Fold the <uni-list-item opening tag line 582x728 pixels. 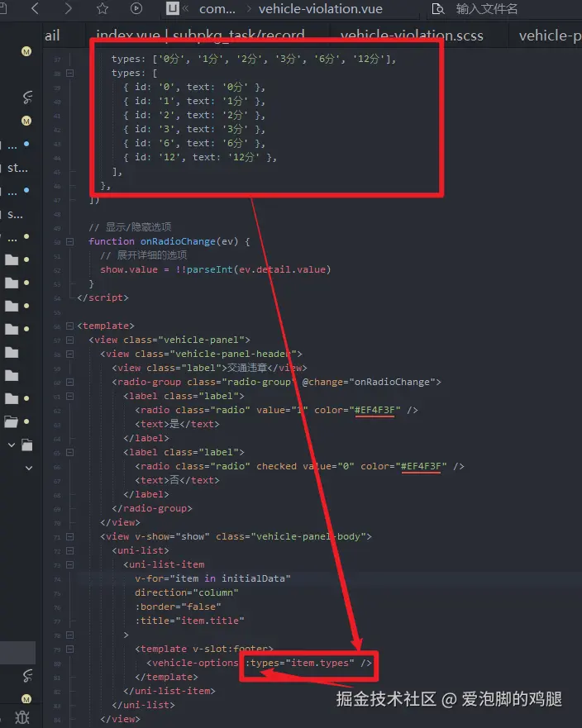69,565
